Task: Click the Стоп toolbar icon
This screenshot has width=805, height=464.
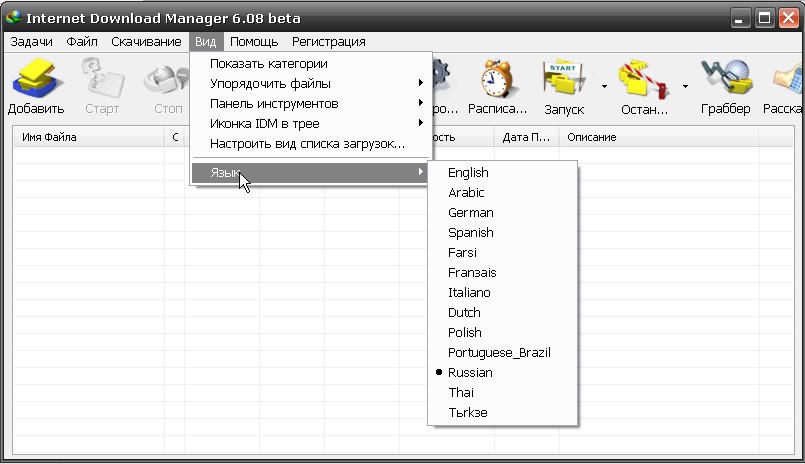Action: [x=167, y=80]
